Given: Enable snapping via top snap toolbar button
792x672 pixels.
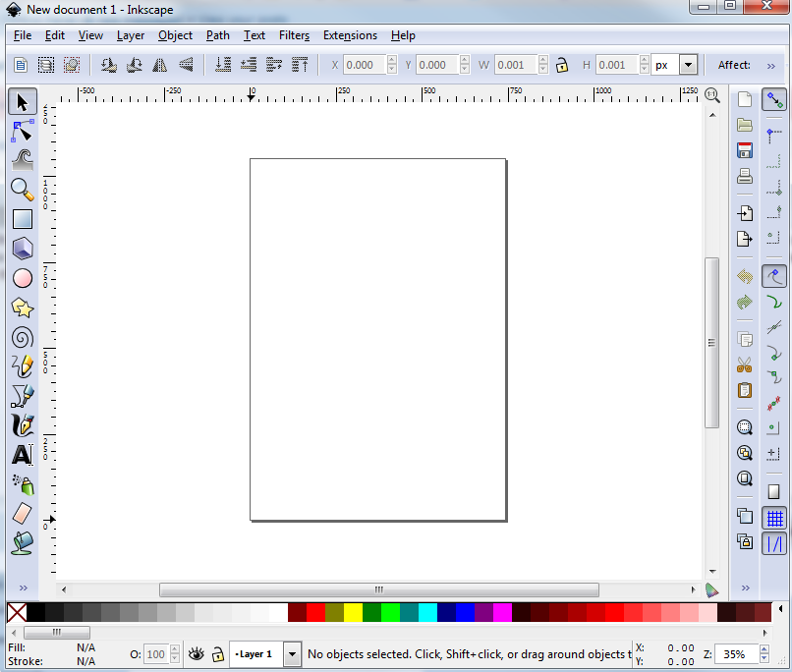Looking at the screenshot, I should click(774, 99).
